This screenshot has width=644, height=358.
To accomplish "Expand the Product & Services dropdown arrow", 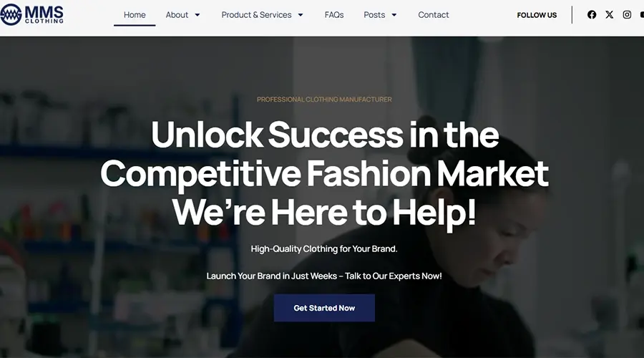I will pyautogui.click(x=301, y=15).
